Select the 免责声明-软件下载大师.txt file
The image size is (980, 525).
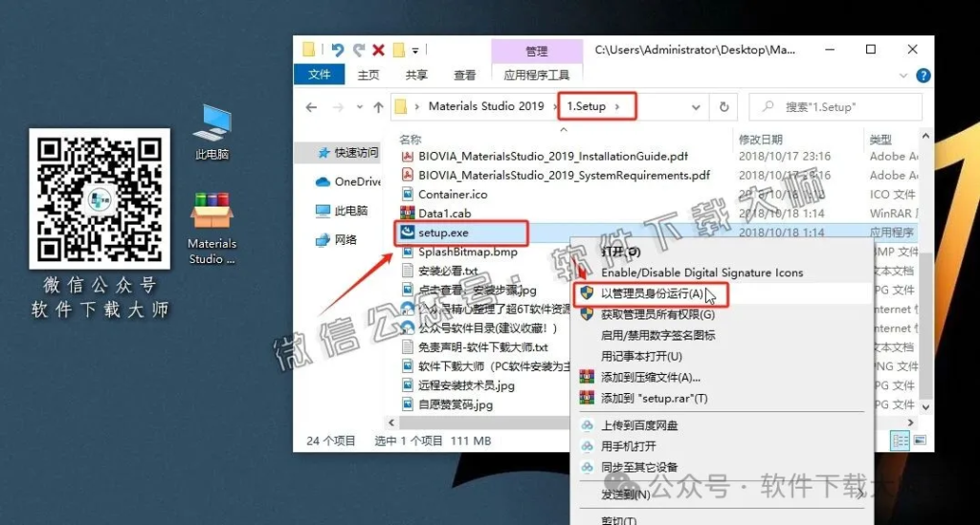482,347
